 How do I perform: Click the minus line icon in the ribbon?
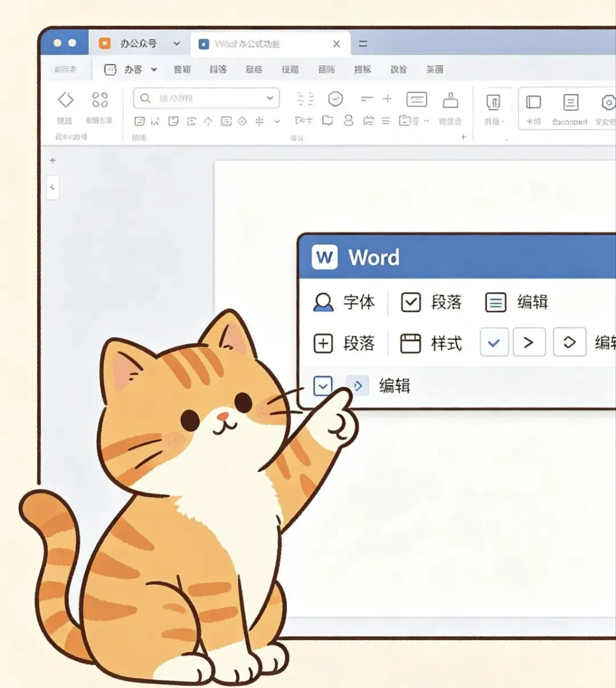pos(367,99)
